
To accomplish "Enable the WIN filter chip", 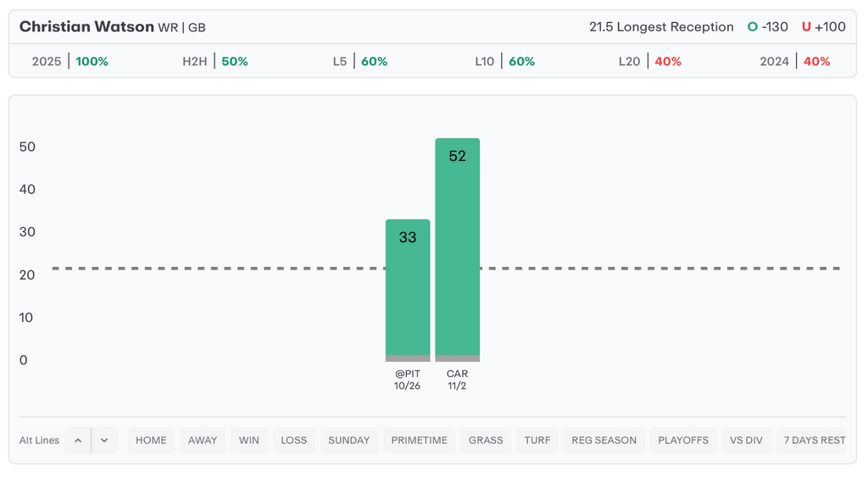I will (x=249, y=441).
